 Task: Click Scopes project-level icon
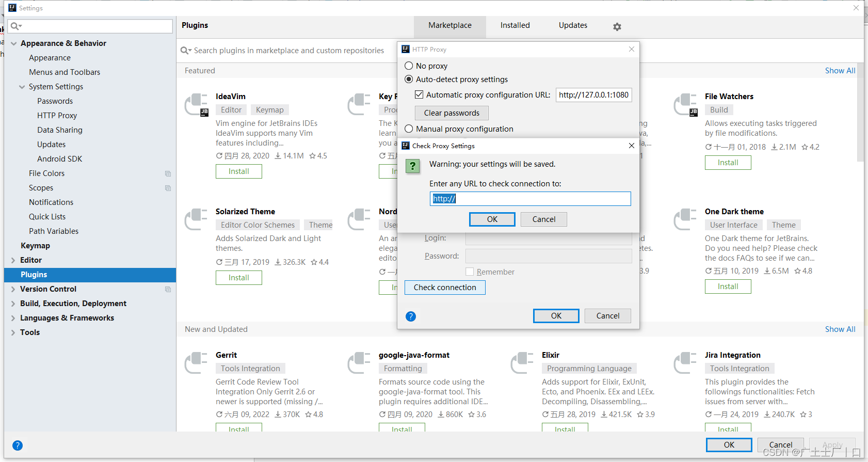pos(168,188)
